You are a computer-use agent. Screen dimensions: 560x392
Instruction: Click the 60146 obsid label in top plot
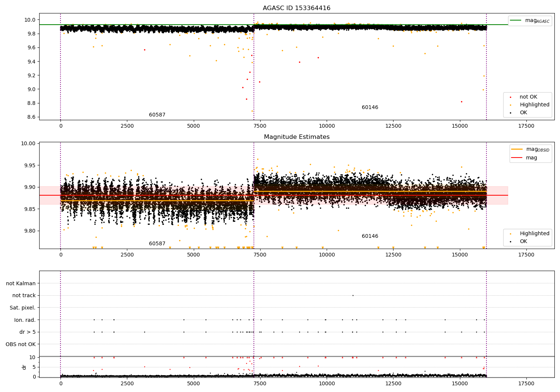click(370, 108)
